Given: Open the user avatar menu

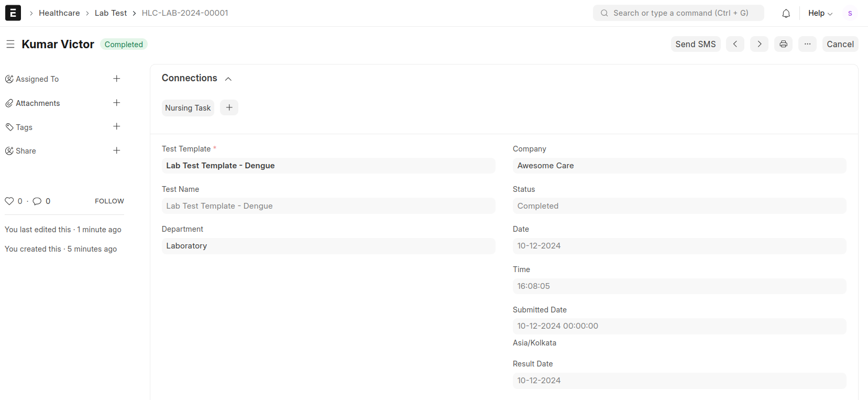Looking at the screenshot, I should point(850,13).
